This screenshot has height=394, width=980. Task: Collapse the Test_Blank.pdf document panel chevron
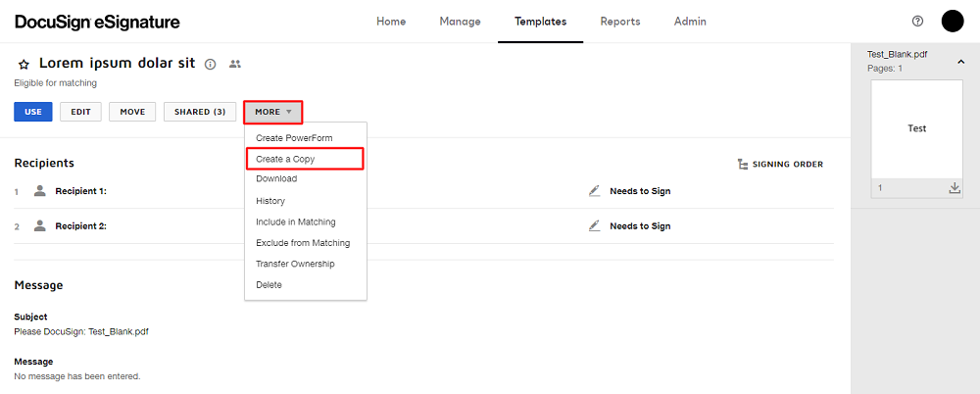pyautogui.click(x=960, y=62)
